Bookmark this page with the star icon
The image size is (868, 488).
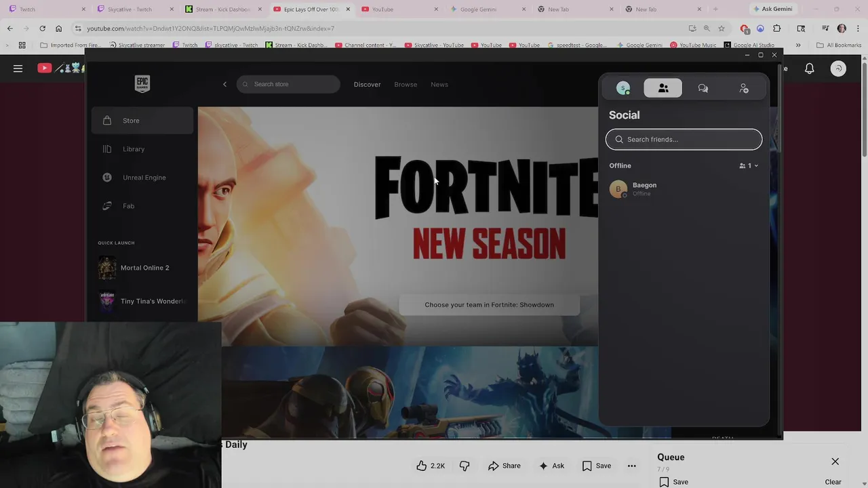[x=722, y=28]
